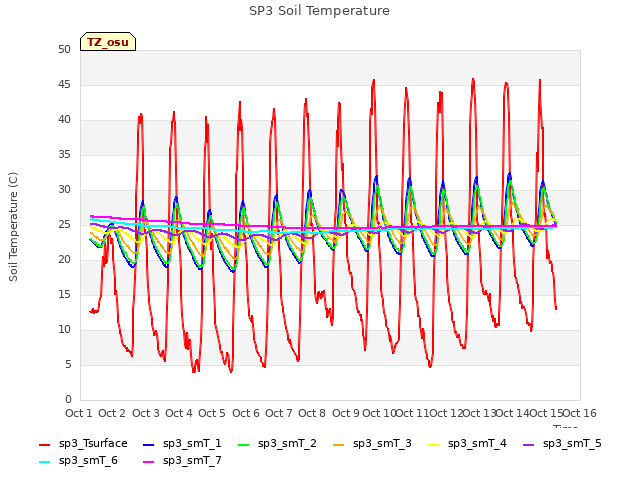The height and width of the screenshot is (480, 640).
Task: Click the Oct 7 x-axis tick label
Action: [279, 413]
